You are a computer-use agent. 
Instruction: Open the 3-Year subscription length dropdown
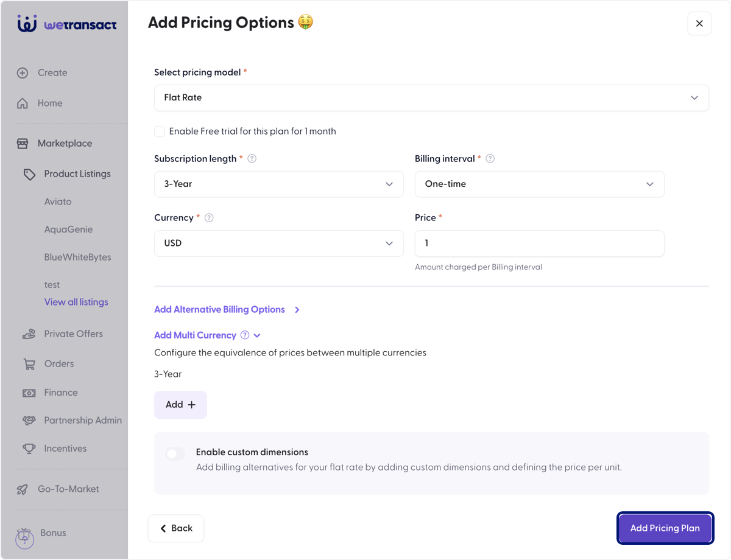tap(279, 184)
